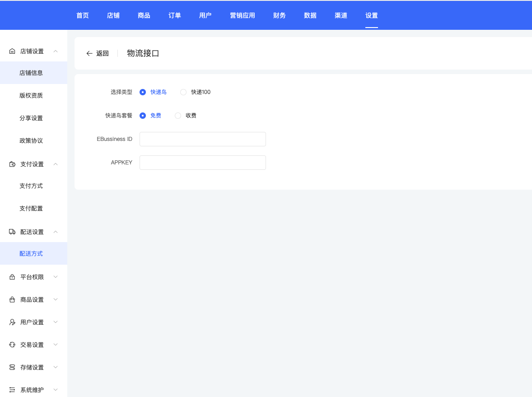The width and height of the screenshot is (532, 397).
Task: Click the user icon beside 用户设置
Action: click(12, 322)
